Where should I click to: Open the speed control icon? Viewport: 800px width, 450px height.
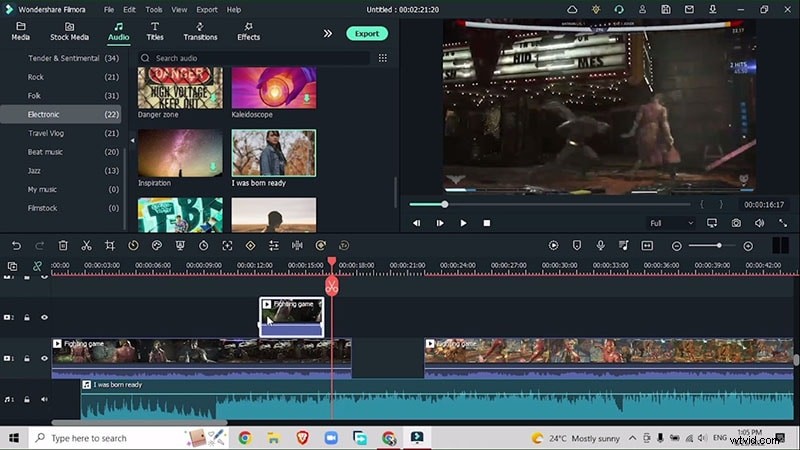tap(133, 246)
